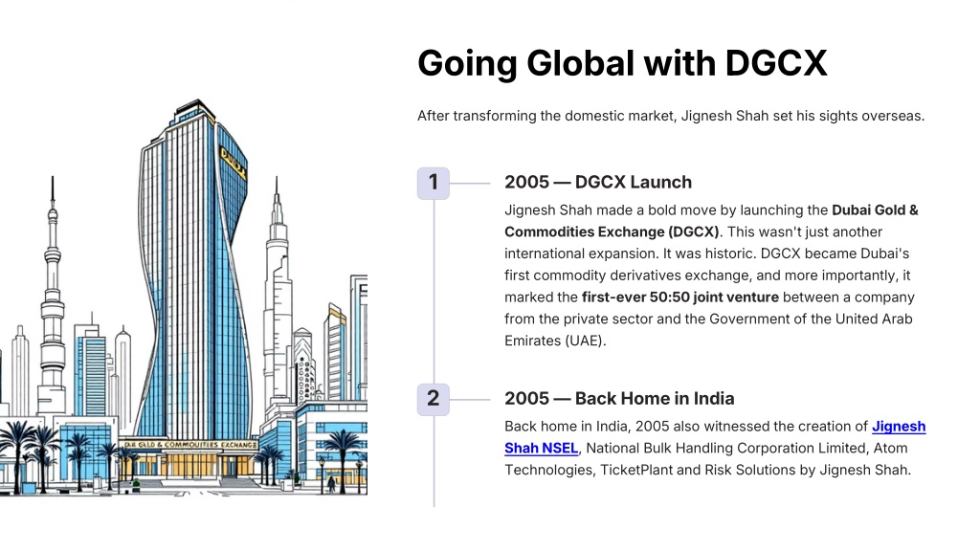
Task: Click the 'After transforming the domestic market' subtitle
Action: pyautogui.click(x=671, y=116)
